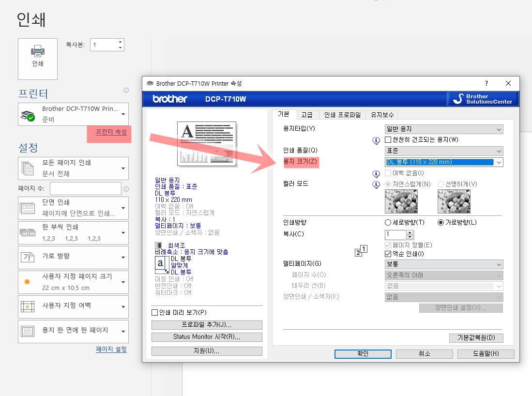Click the 페이지 수 input field

pyautogui.click(x=86, y=189)
